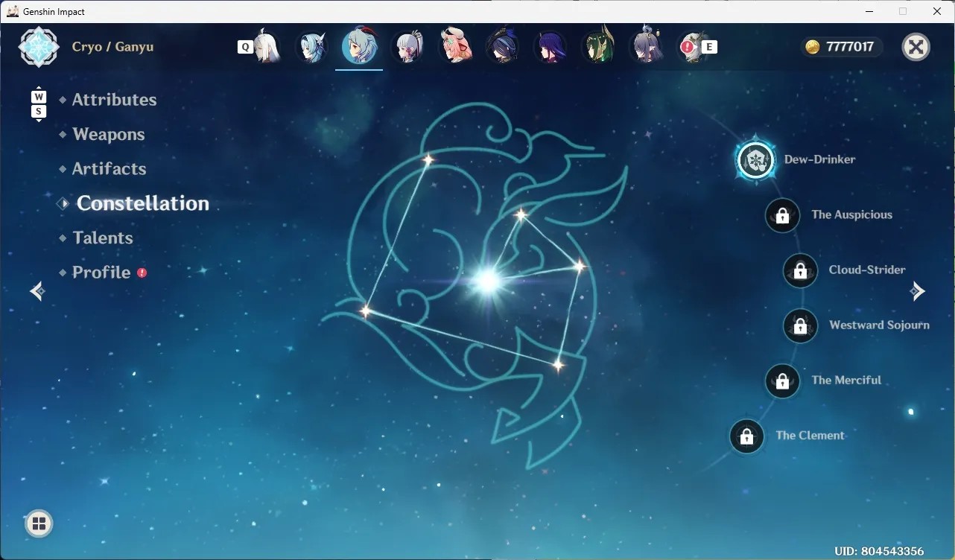
Task: Click the Dew-Drinker label
Action: click(819, 159)
